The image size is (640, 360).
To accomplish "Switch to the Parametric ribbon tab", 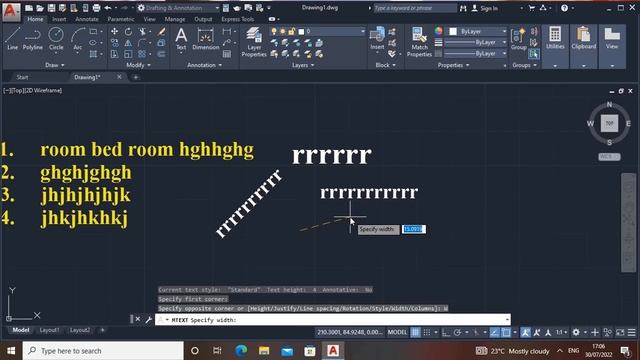I will (121, 19).
